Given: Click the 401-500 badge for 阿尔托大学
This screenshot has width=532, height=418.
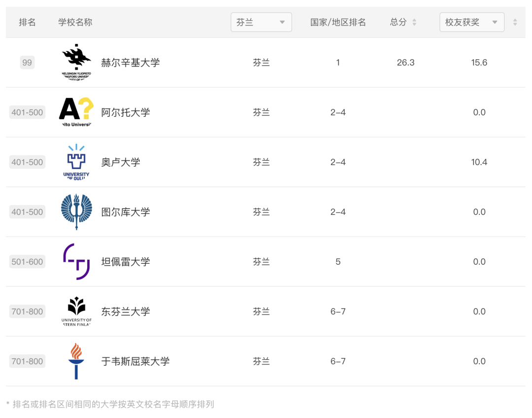Looking at the screenshot, I should 27,112.
